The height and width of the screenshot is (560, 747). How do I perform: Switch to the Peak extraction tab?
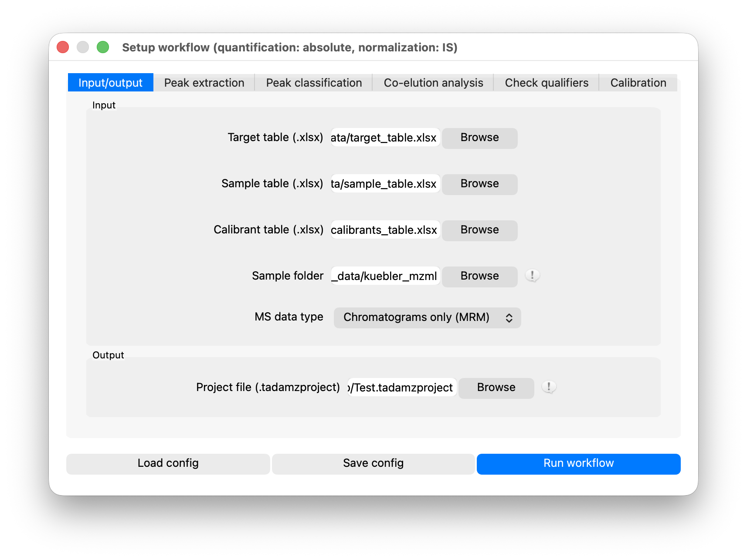click(x=204, y=83)
